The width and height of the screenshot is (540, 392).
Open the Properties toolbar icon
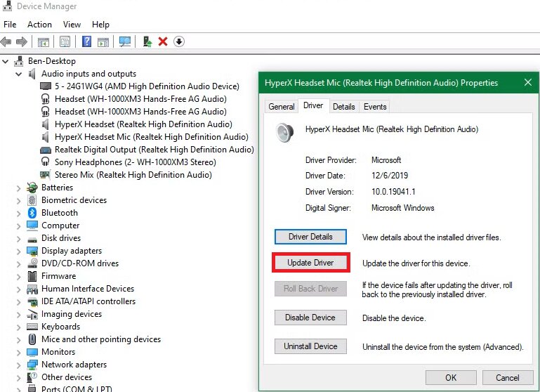point(65,42)
